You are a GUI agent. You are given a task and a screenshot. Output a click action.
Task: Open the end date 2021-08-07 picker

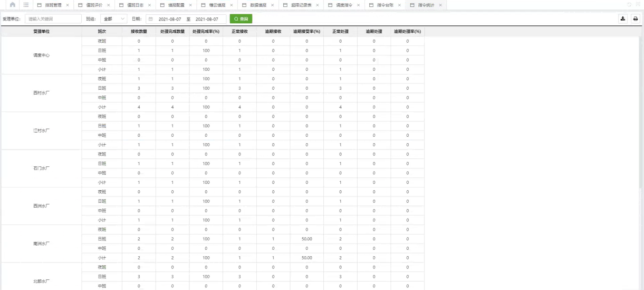pos(207,19)
